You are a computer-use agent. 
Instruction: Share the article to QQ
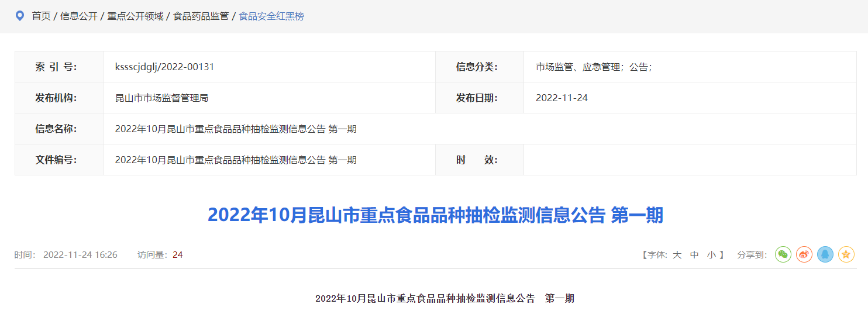pyautogui.click(x=825, y=254)
